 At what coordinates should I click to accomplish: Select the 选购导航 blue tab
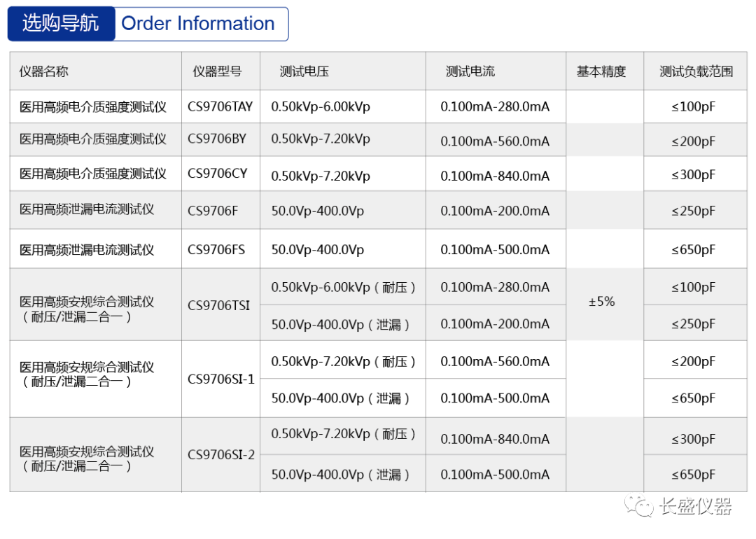[x=60, y=24]
